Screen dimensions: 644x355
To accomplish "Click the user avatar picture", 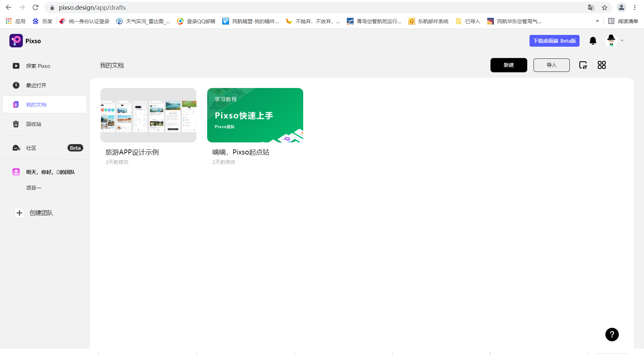I will (611, 41).
